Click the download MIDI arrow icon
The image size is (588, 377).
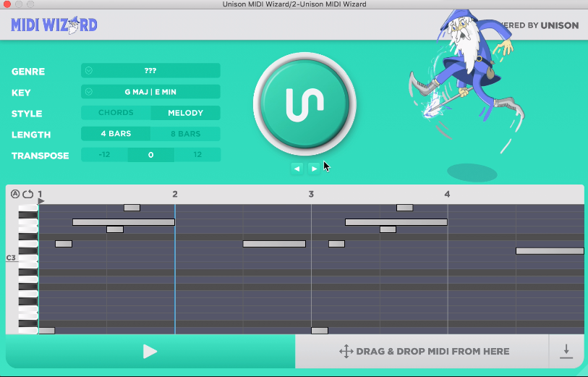(x=566, y=352)
